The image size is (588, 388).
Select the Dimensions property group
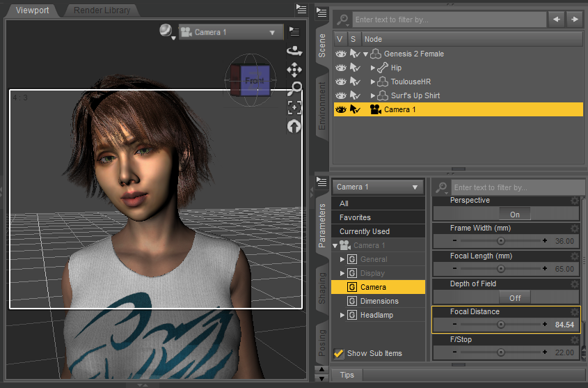click(379, 301)
